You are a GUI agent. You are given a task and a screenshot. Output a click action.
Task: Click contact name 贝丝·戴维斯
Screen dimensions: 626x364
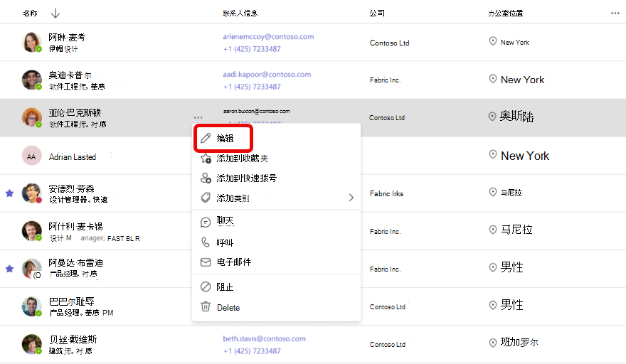(73, 340)
